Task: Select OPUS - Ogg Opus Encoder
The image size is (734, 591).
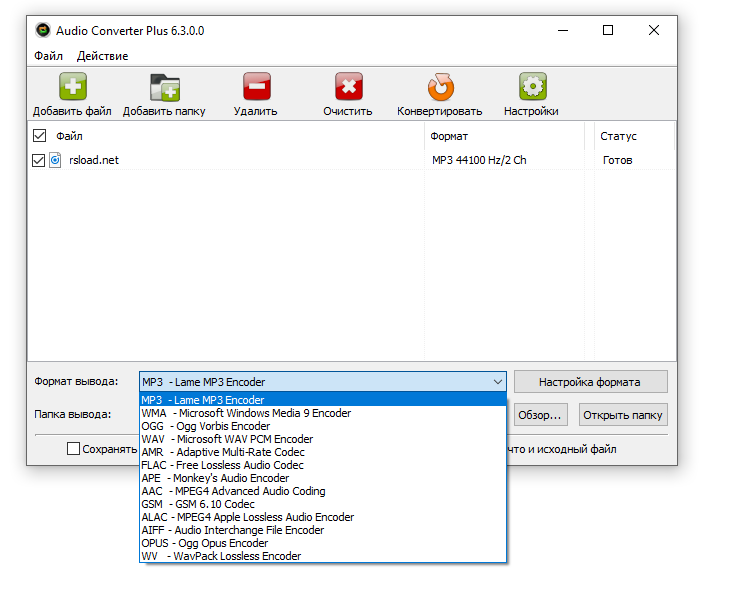Action: click(323, 543)
